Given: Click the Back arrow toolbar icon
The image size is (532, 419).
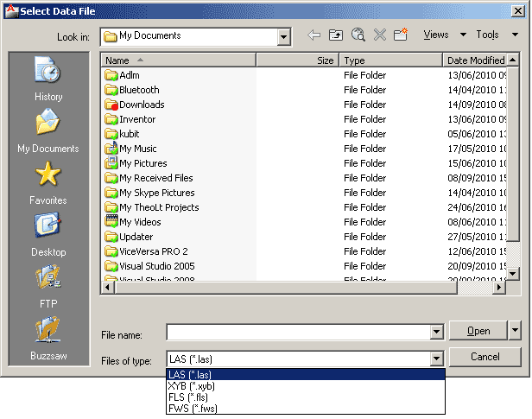Looking at the screenshot, I should coord(313,35).
